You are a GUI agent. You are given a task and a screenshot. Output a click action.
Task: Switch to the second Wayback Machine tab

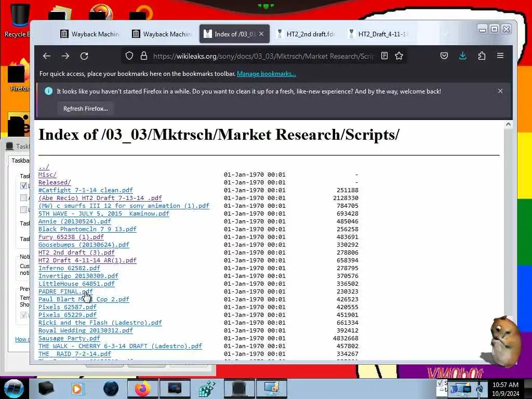coord(162,34)
